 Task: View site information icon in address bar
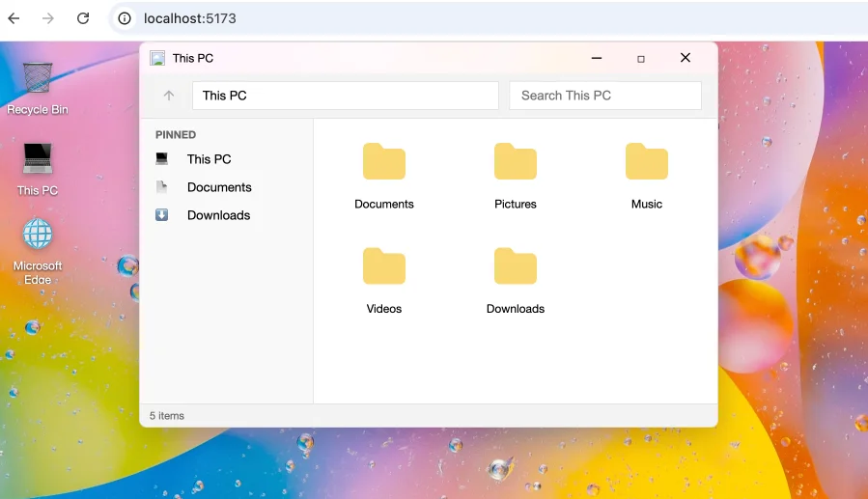point(125,18)
